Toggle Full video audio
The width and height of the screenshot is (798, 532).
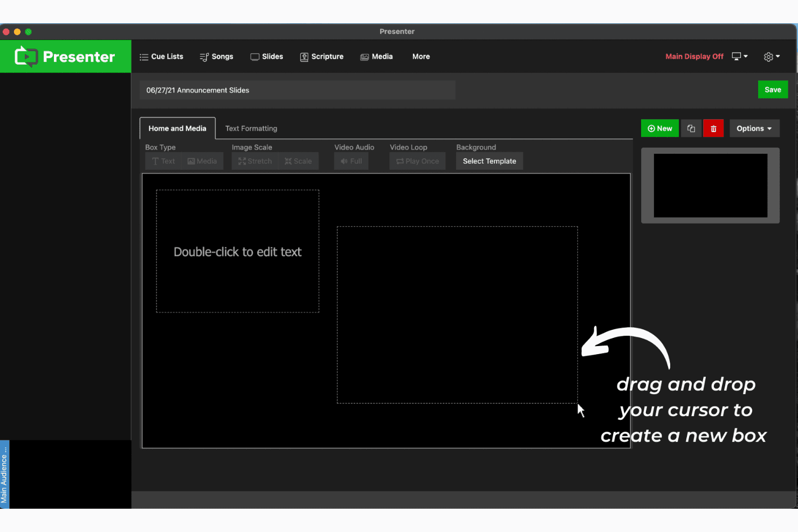pyautogui.click(x=352, y=161)
